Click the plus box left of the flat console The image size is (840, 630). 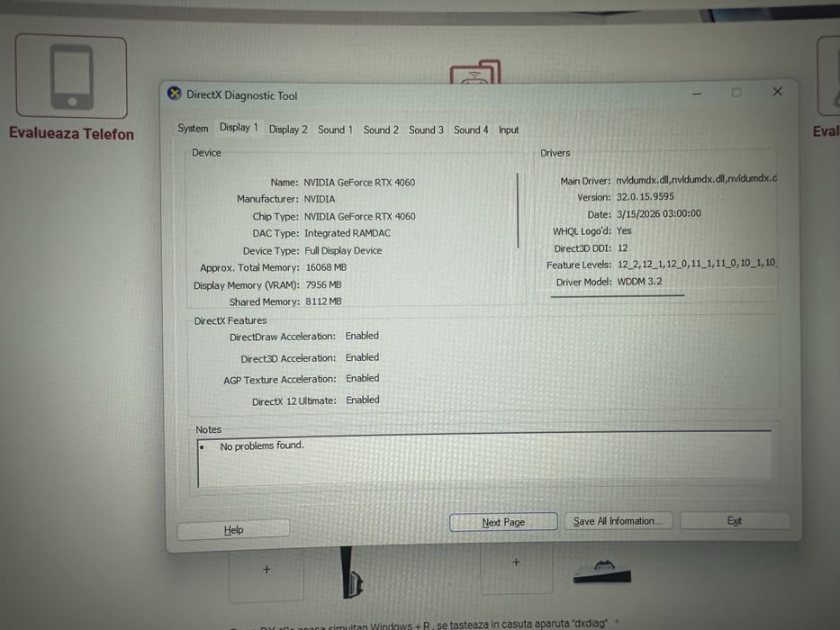[x=516, y=568]
